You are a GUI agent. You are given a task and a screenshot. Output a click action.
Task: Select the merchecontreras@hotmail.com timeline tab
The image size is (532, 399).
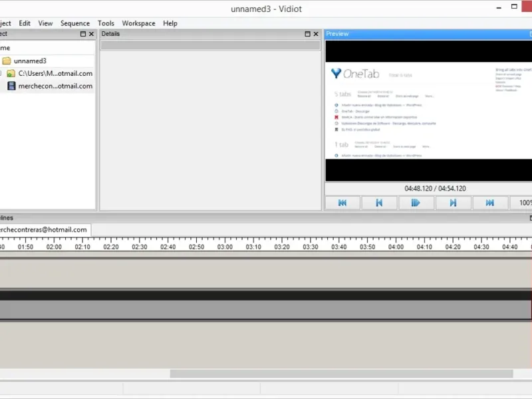tap(45, 229)
